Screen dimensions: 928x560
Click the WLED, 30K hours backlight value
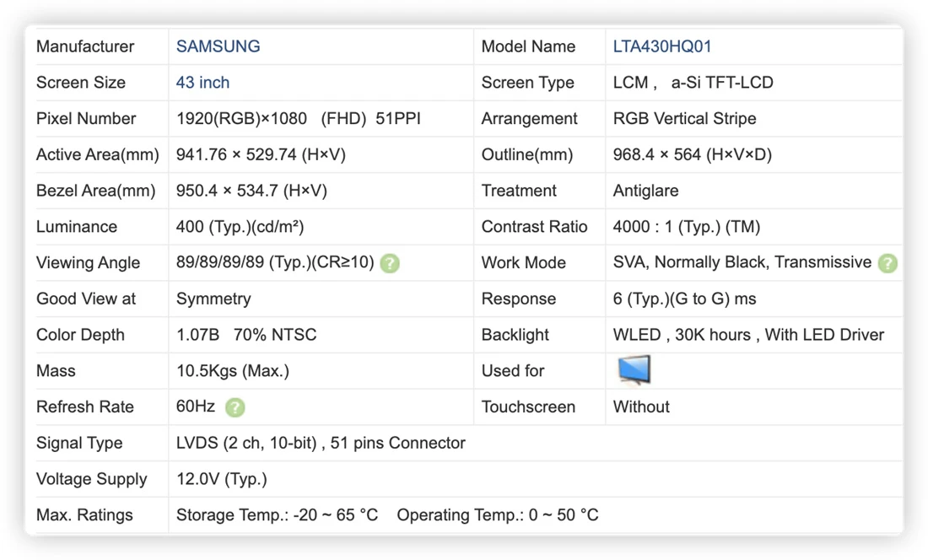click(748, 336)
